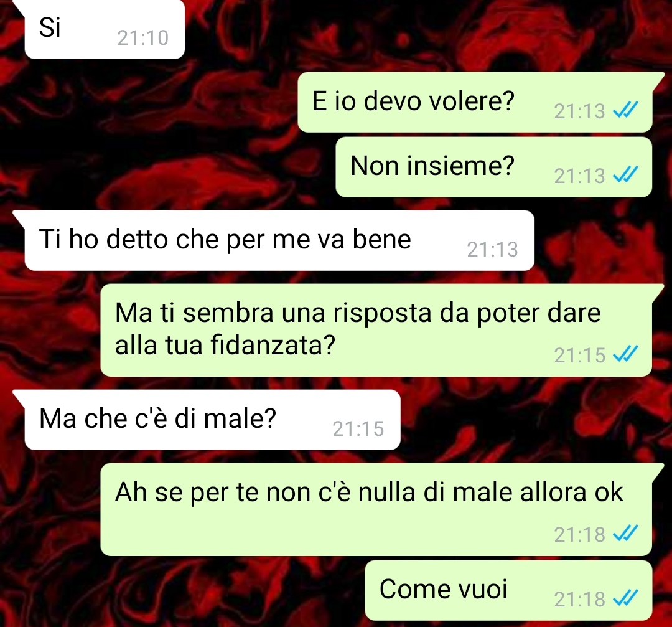Click the blue double-check on 'Non insieme?'
This screenshot has height=627, width=672.
pos(625,174)
